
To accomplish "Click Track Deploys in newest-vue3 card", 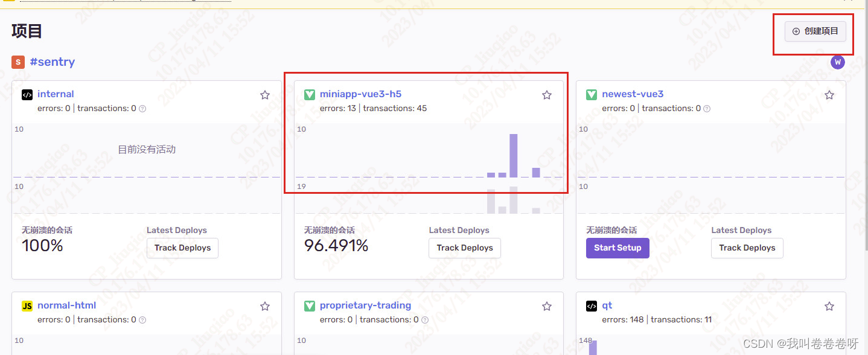I will pyautogui.click(x=747, y=248).
